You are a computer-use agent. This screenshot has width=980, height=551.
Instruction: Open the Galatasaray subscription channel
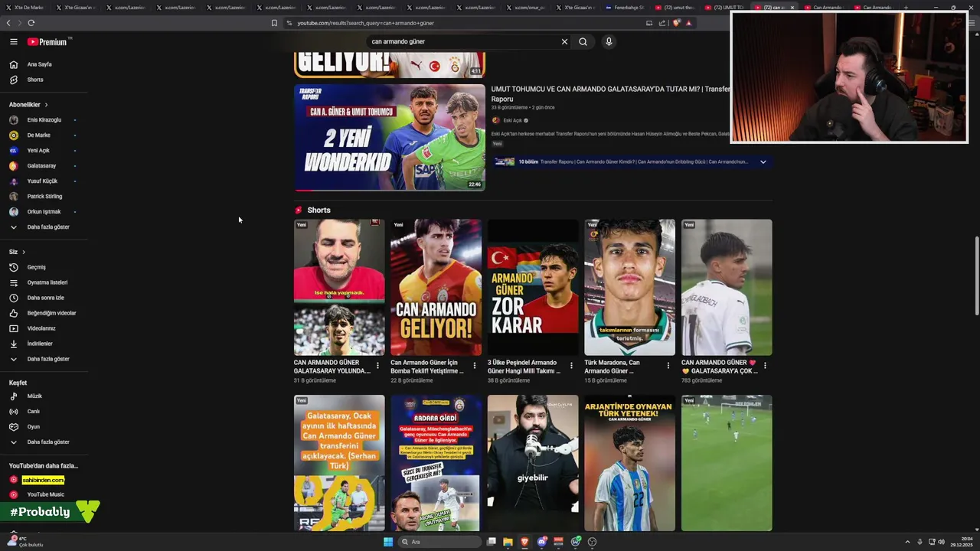(x=44, y=165)
